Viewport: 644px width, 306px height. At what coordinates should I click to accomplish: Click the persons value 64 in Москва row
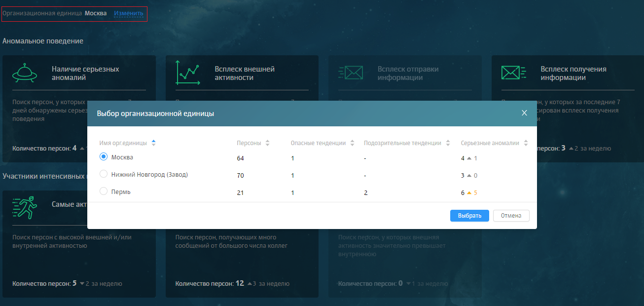(x=241, y=158)
